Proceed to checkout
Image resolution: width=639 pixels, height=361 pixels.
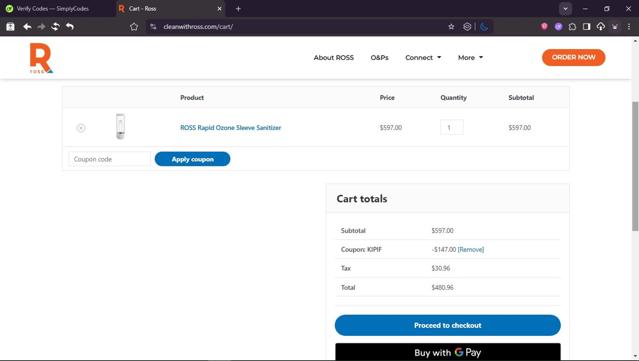click(447, 325)
